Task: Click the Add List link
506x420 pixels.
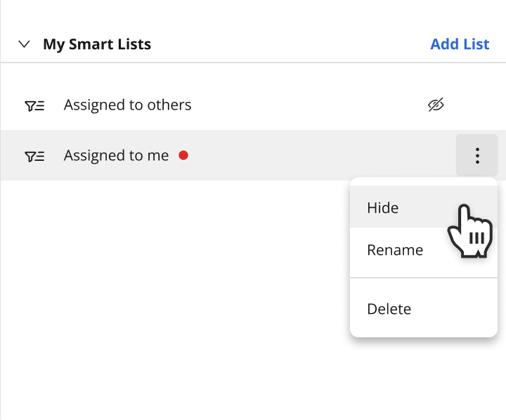Action: tap(460, 44)
